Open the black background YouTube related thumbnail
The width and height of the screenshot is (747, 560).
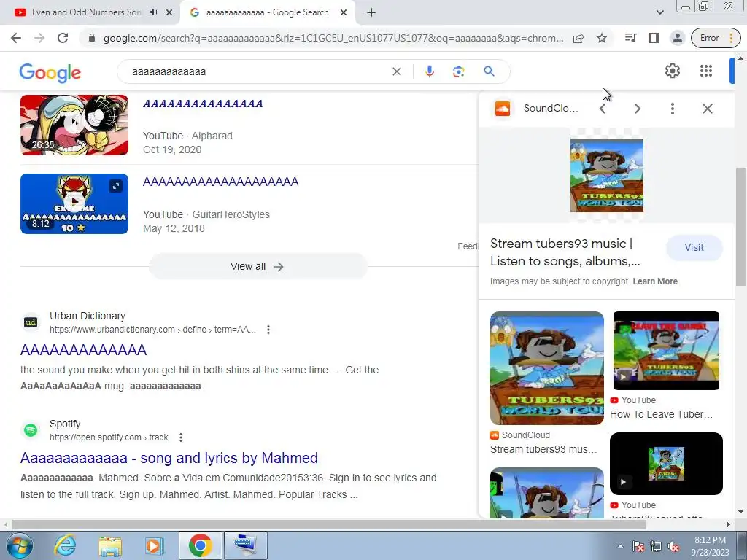(666, 463)
